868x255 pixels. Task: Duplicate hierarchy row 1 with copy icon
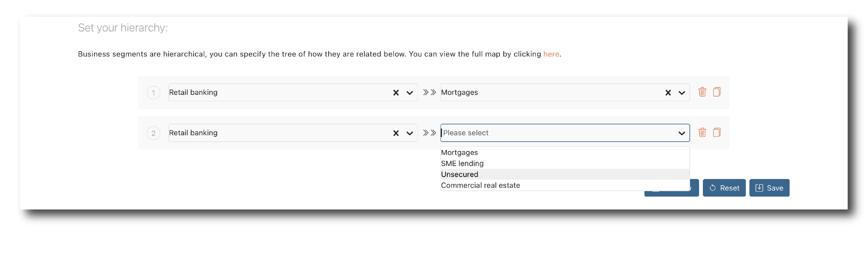pyautogui.click(x=717, y=92)
